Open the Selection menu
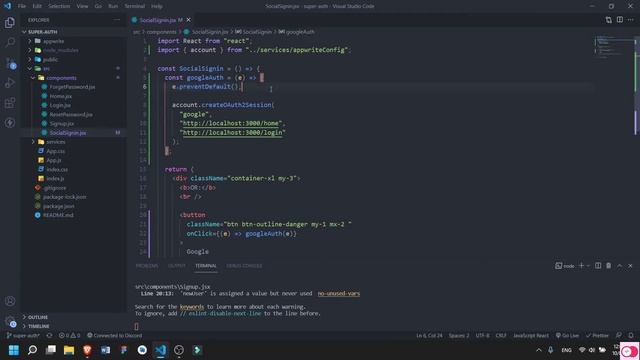This screenshot has height=360, width=640. [59, 6]
